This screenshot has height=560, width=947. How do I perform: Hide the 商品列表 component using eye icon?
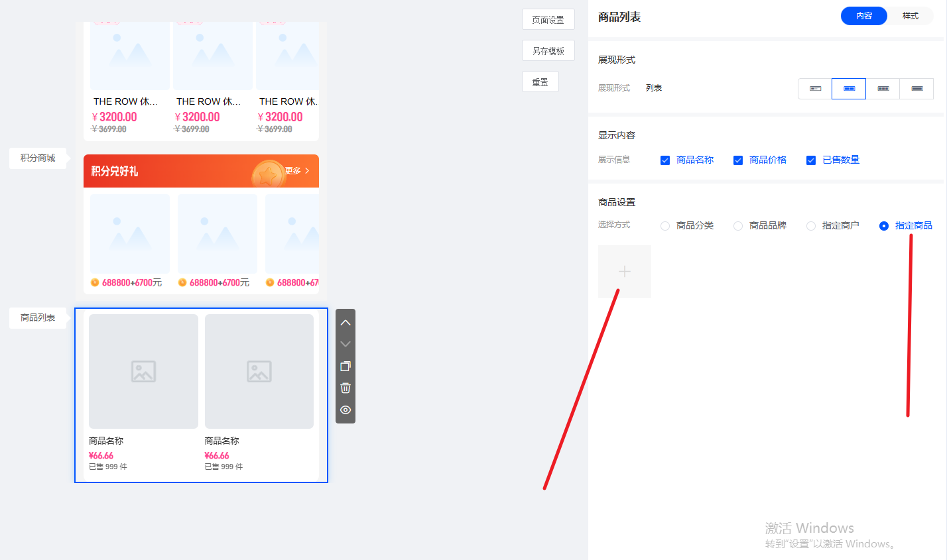(346, 410)
